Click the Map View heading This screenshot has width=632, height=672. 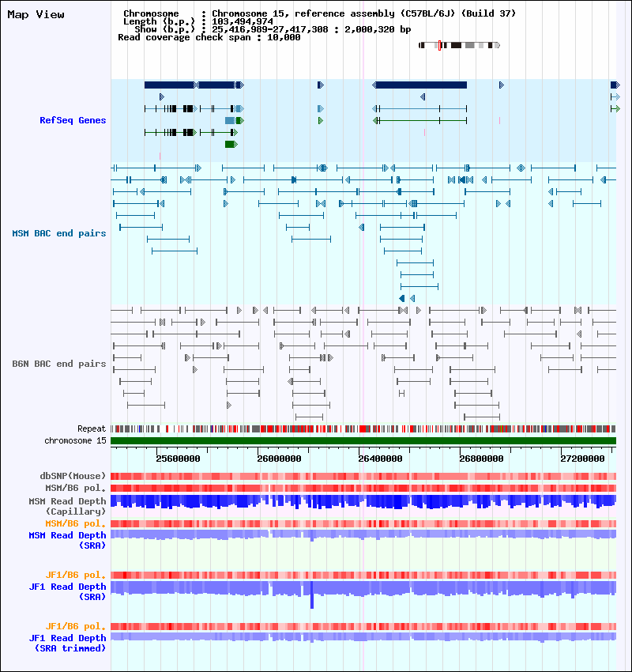coord(36,14)
